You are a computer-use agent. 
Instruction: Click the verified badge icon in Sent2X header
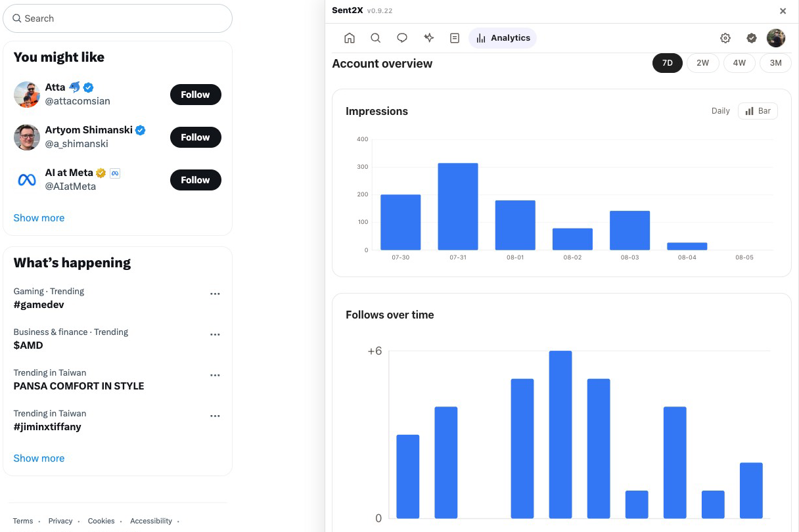752,38
